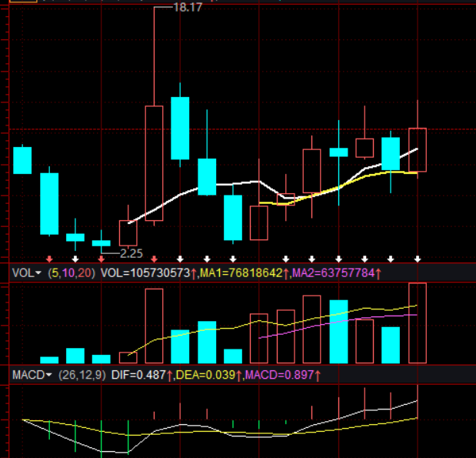This screenshot has height=458, width=476.
Task: Click first white arrow right of last red arrow
Action: coord(181,259)
